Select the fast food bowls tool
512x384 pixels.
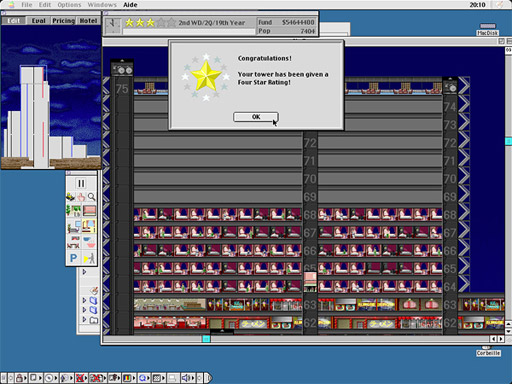pyautogui.click(x=89, y=242)
